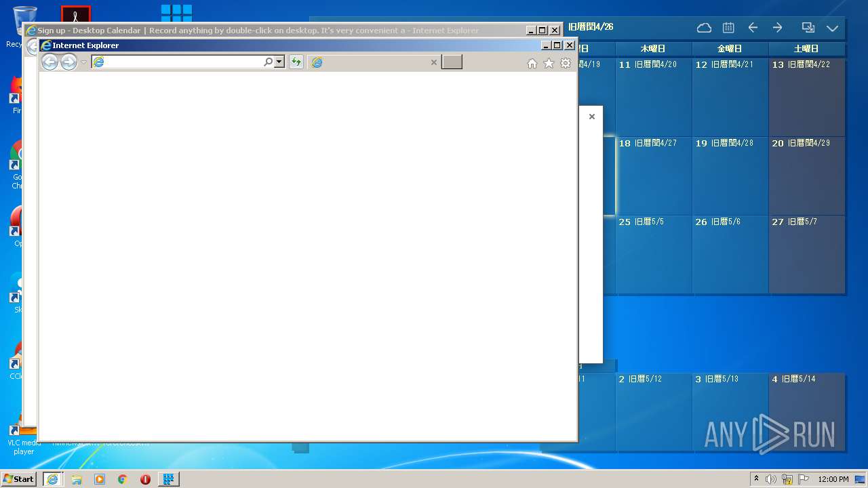
Task: Click into the Internet Explorer address bar
Action: point(178,62)
